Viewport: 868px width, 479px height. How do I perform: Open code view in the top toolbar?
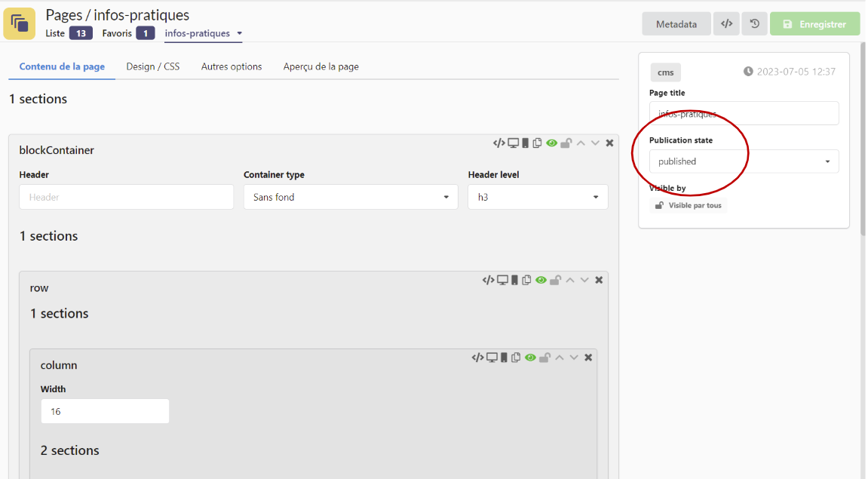point(726,24)
